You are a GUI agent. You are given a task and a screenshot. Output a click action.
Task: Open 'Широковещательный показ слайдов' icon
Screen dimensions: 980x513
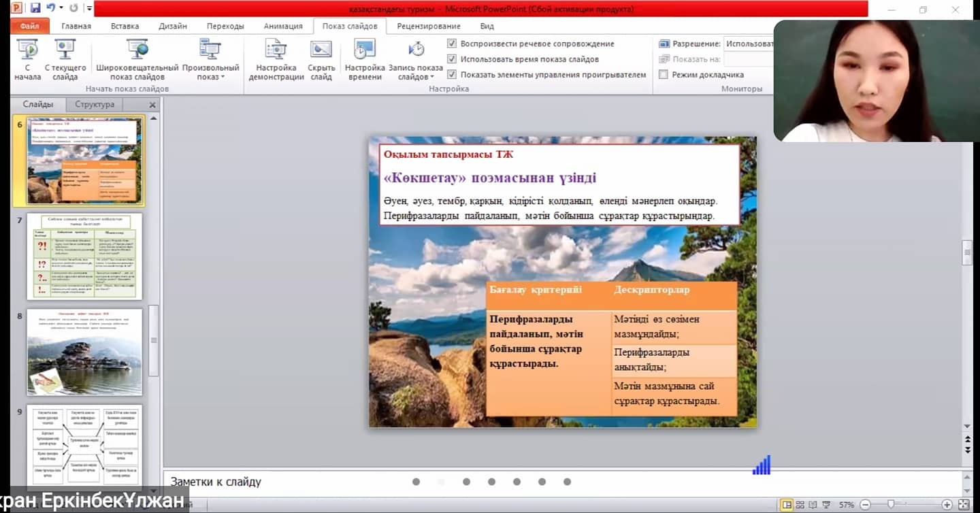pyautogui.click(x=137, y=51)
